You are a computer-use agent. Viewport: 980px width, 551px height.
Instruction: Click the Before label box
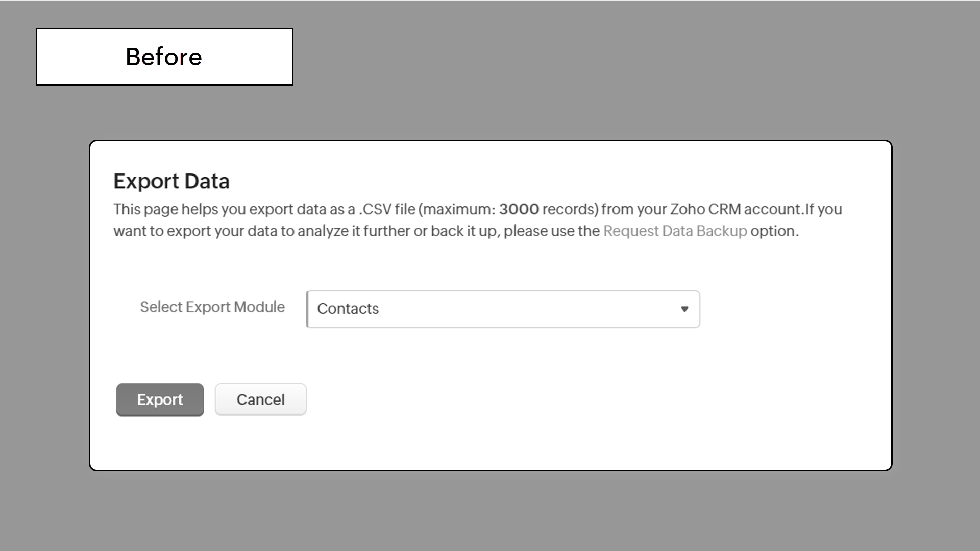coord(164,57)
